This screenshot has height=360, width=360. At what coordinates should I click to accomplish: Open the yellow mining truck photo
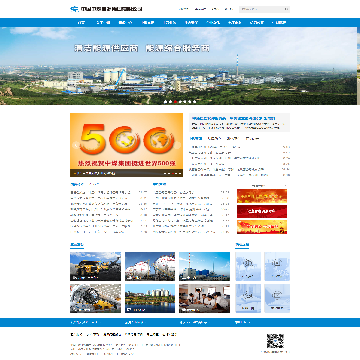(95, 266)
